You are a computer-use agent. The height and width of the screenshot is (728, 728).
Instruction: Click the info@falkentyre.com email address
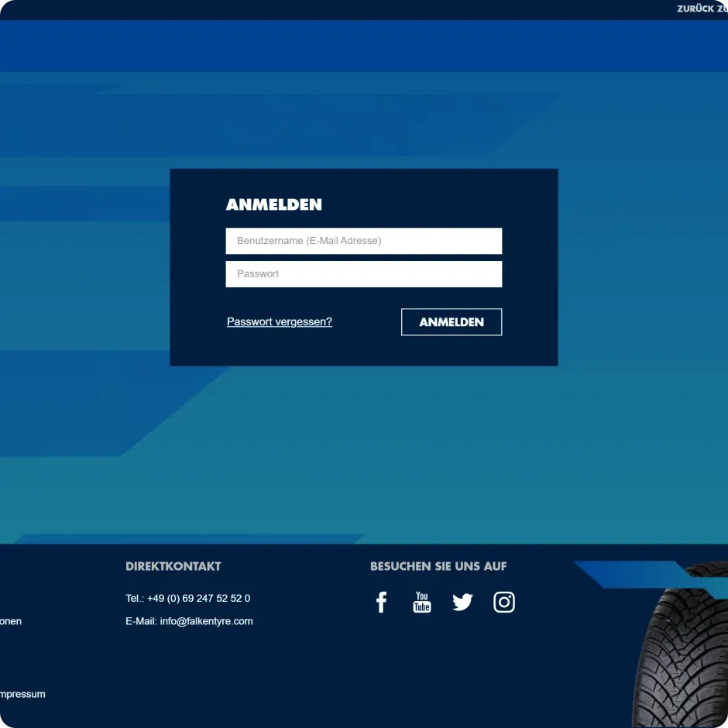coord(206,621)
